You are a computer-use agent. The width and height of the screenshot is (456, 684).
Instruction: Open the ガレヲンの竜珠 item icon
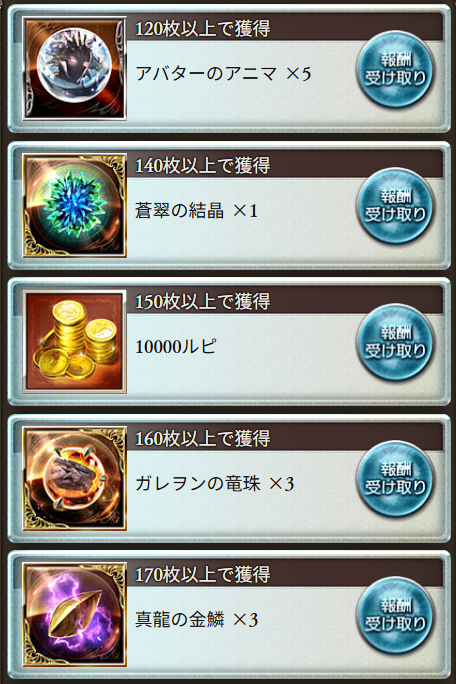75,478
